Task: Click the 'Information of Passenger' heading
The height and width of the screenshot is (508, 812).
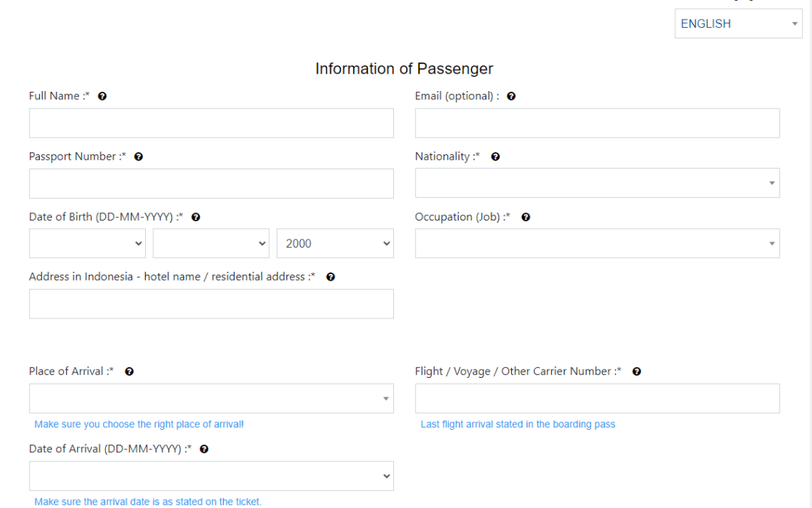Action: pos(404,68)
